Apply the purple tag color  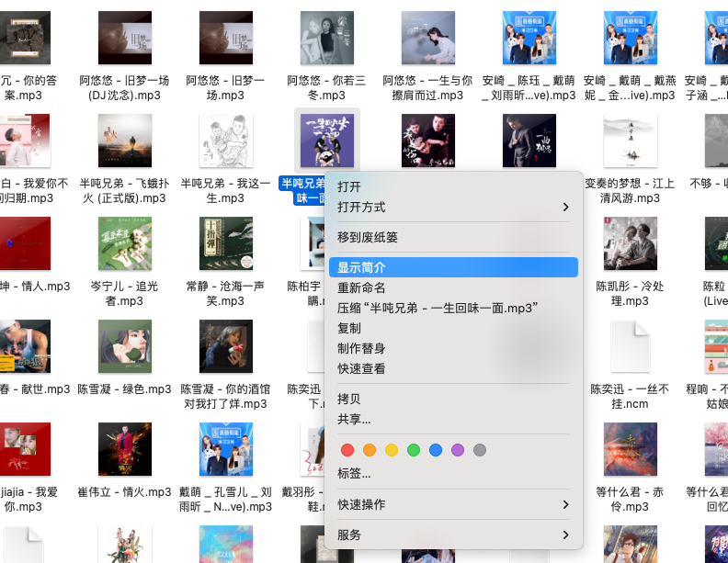pos(458,450)
